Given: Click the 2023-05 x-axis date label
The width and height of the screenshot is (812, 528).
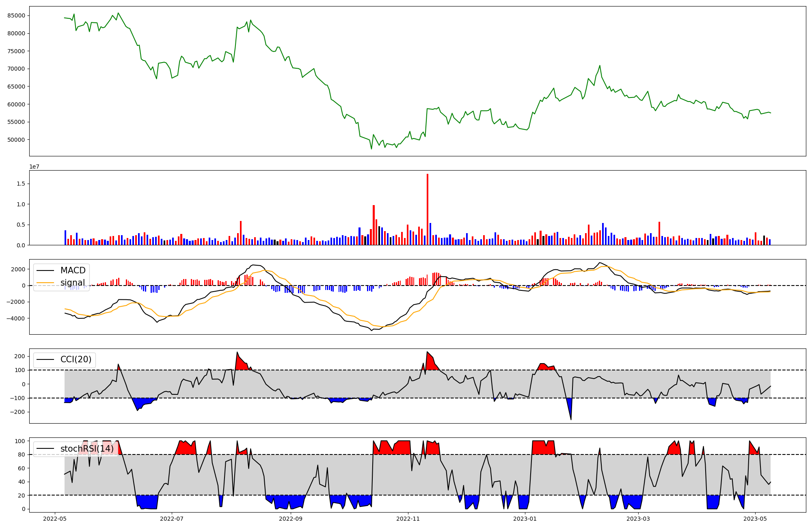Looking at the screenshot, I should 755,519.
